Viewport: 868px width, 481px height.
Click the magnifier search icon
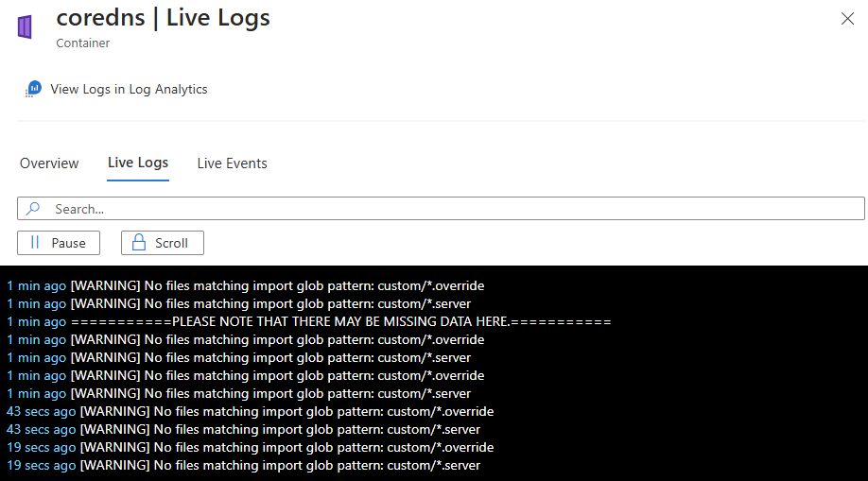click(x=33, y=209)
